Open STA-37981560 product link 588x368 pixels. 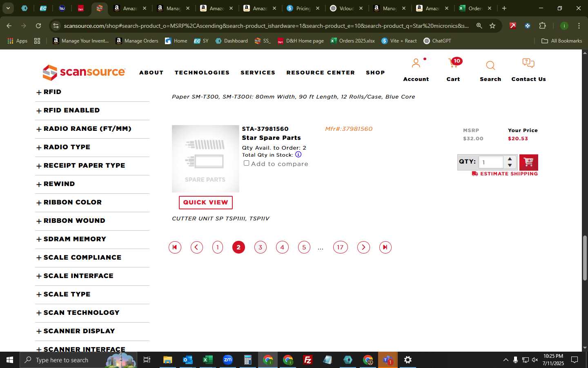click(265, 129)
